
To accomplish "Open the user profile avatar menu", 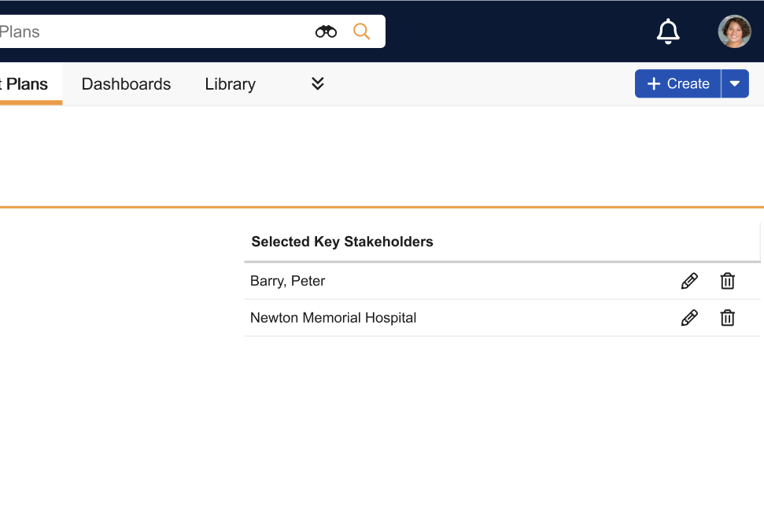I will coord(734,31).
